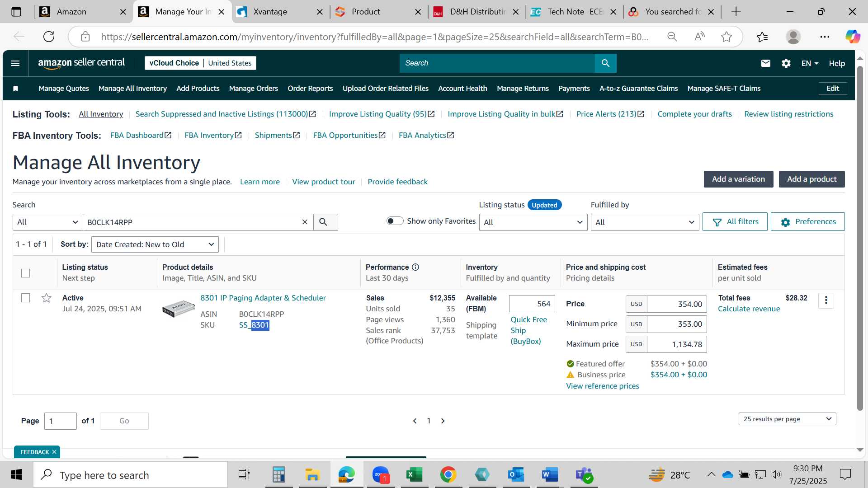The image size is (868, 488).
Task: Go to the next results page arrow
Action: (443, 421)
